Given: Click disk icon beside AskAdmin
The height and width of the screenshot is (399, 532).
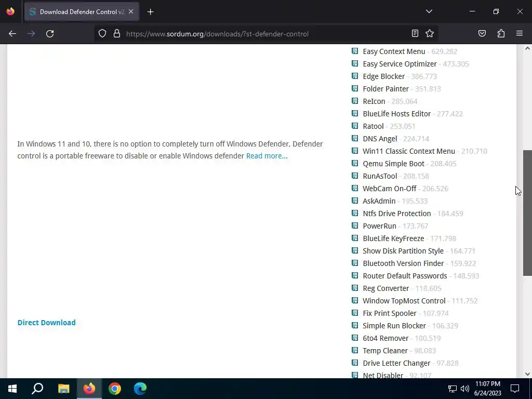Looking at the screenshot, I should [355, 201].
